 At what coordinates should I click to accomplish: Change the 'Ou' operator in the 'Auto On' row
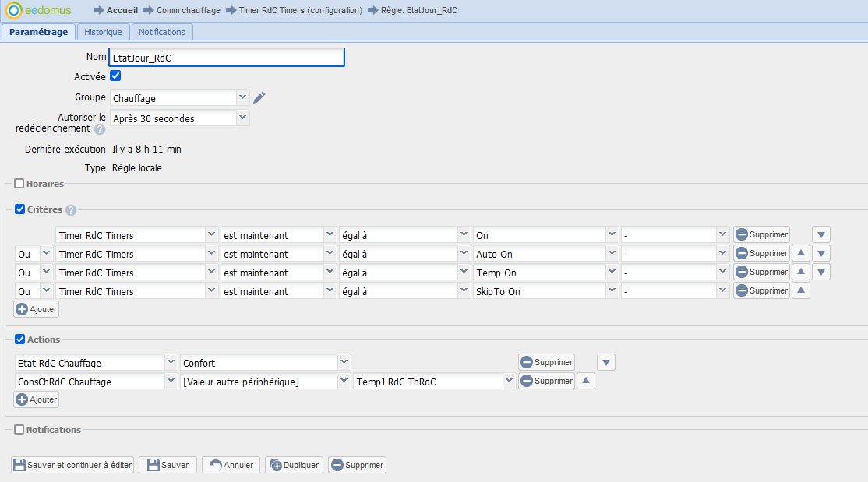coord(47,253)
